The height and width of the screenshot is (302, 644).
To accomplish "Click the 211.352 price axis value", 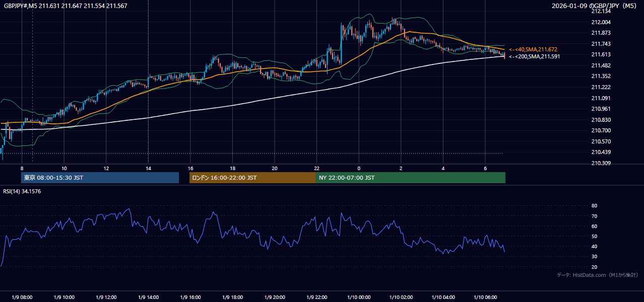I will tap(601, 77).
